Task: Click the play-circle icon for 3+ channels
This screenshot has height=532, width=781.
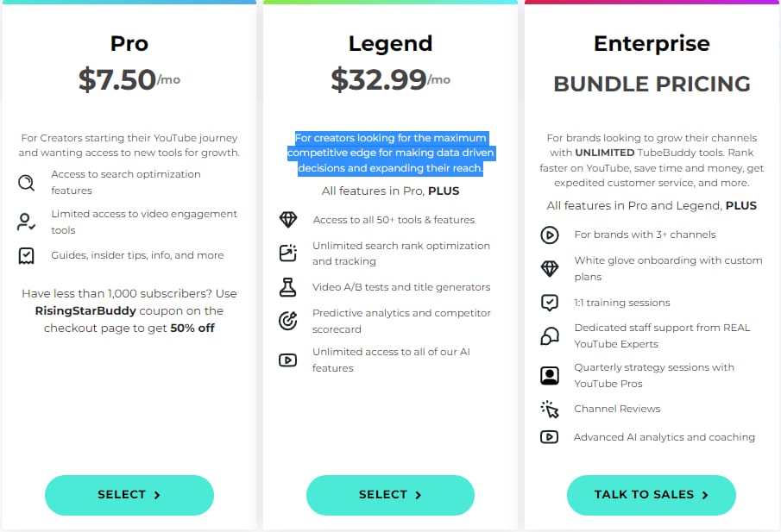Action: [x=550, y=235]
